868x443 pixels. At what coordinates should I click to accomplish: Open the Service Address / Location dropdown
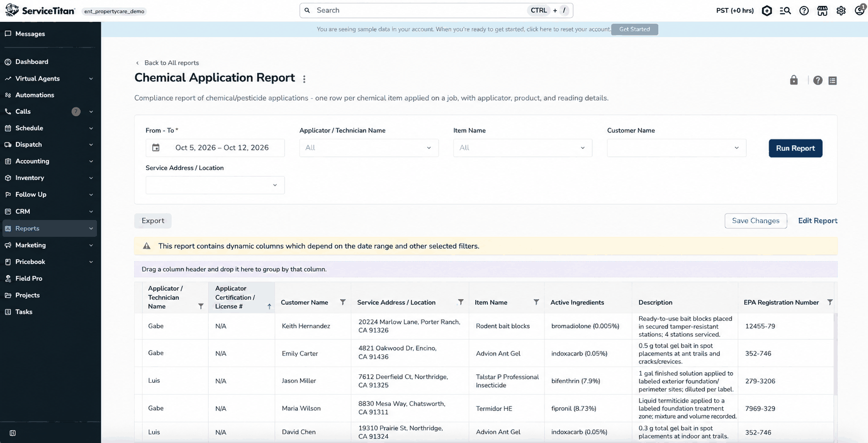point(215,185)
